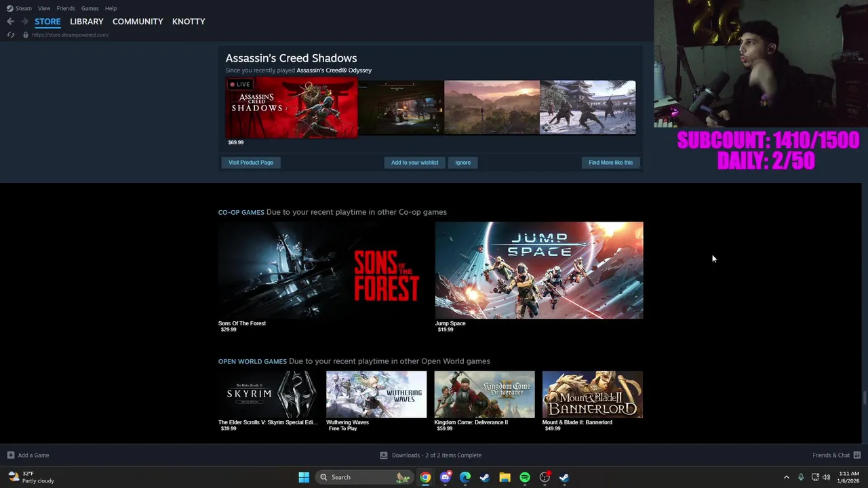Open the Wuthering Waves capsule
868x488 pixels.
coord(376,394)
